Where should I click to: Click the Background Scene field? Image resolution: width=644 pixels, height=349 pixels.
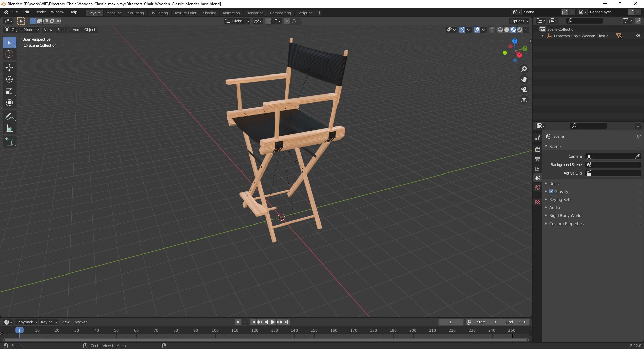click(x=613, y=165)
